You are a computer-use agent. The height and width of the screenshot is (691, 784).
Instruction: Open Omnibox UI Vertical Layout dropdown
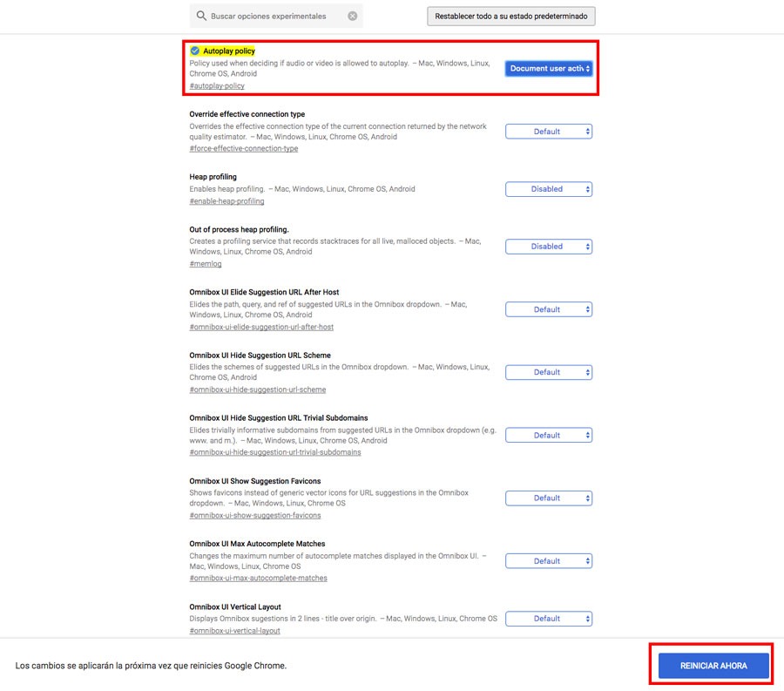click(x=549, y=619)
